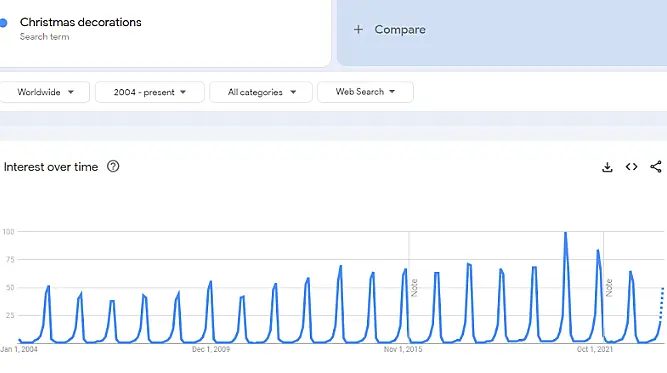Click the Oct 1, 2021 axis label
The width and height of the screenshot is (667, 373).
tap(595, 349)
